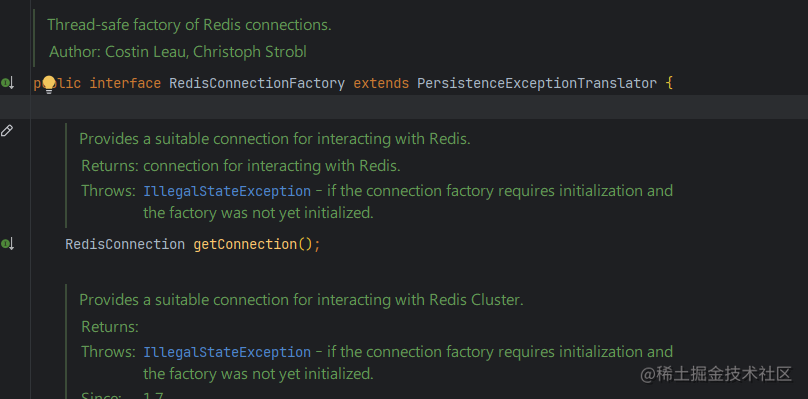Click the "connection for interacting with Redis" Returns text

tap(272, 166)
